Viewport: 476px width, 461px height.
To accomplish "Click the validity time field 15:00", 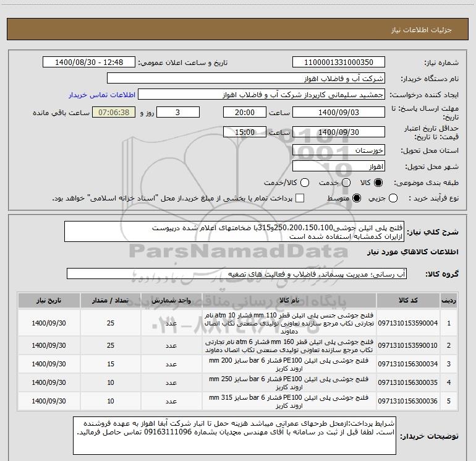I will click(x=245, y=132).
